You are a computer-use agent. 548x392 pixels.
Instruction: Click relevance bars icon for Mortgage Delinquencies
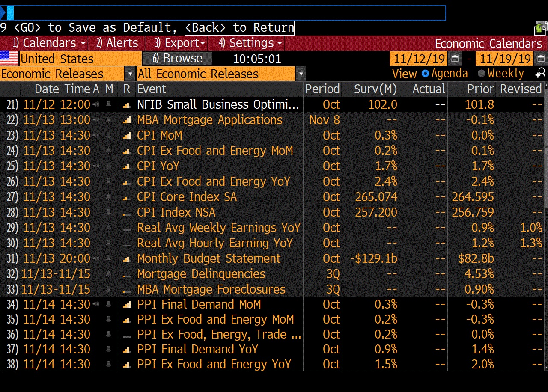click(x=127, y=274)
